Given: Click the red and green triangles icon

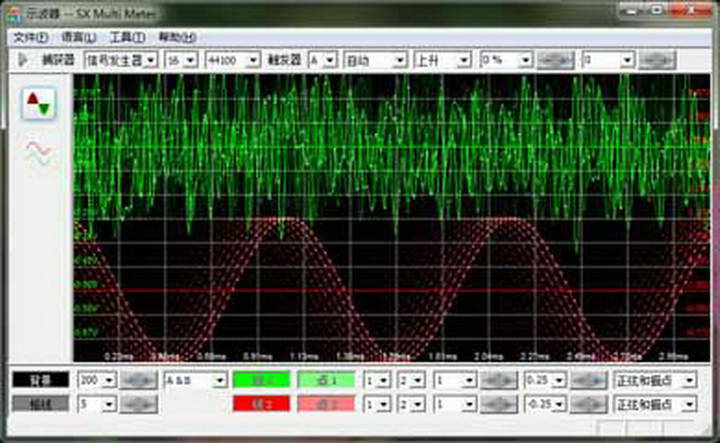Looking at the screenshot, I should (39, 103).
